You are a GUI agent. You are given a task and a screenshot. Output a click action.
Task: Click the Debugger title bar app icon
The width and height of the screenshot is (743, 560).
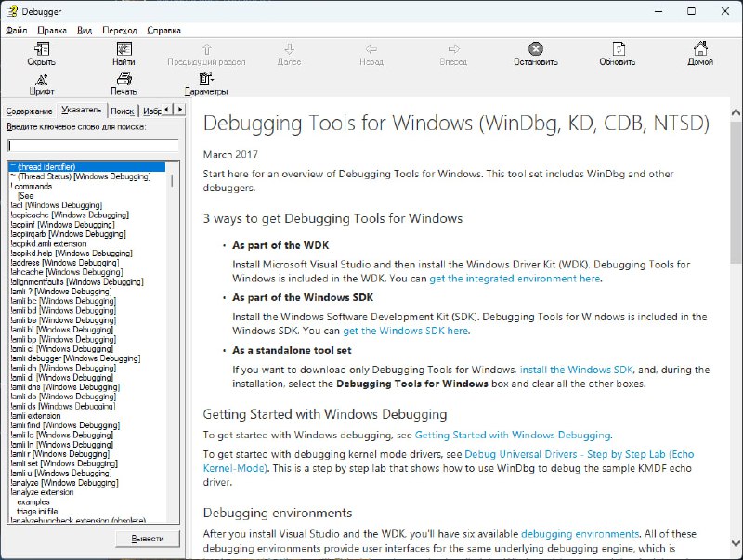[11, 11]
